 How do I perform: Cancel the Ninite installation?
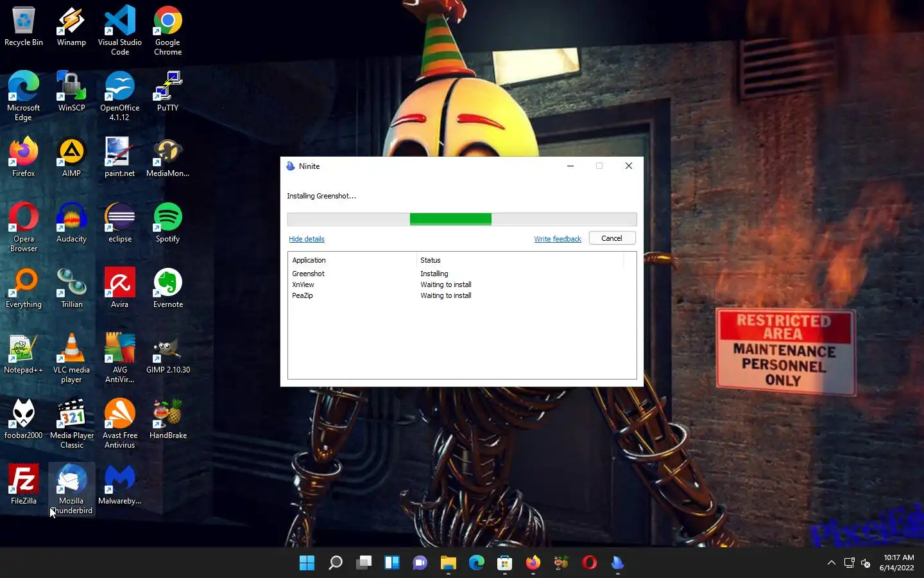click(612, 238)
